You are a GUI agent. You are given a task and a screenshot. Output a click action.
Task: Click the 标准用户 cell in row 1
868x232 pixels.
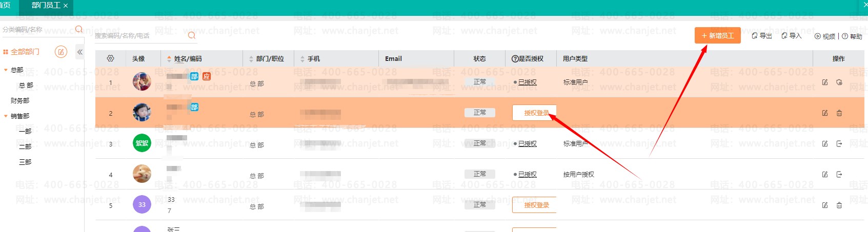575,82
